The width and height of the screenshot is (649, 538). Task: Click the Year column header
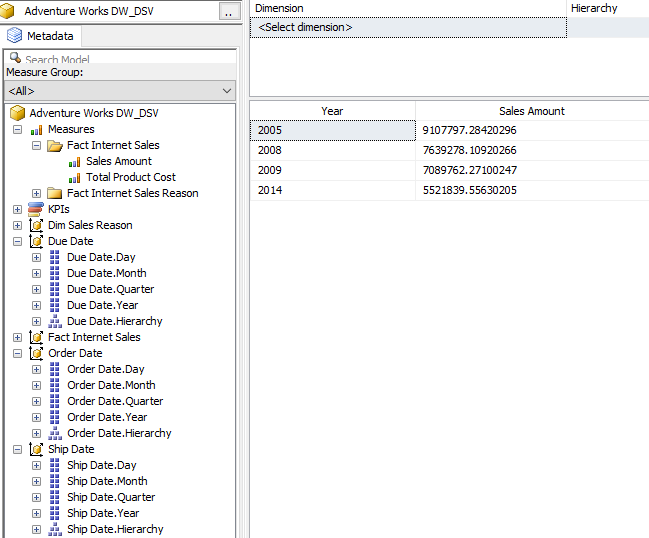(x=332, y=111)
